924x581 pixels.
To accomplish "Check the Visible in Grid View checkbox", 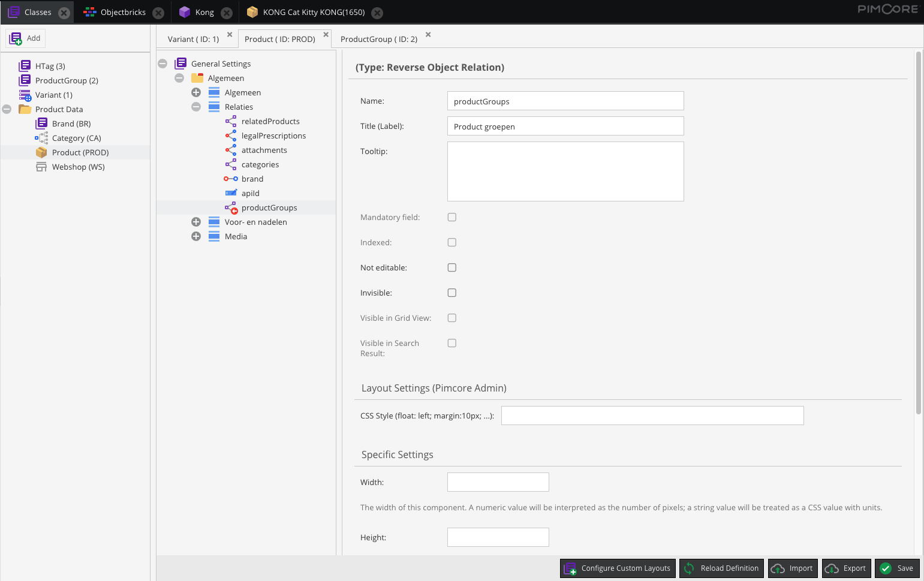I will point(452,318).
